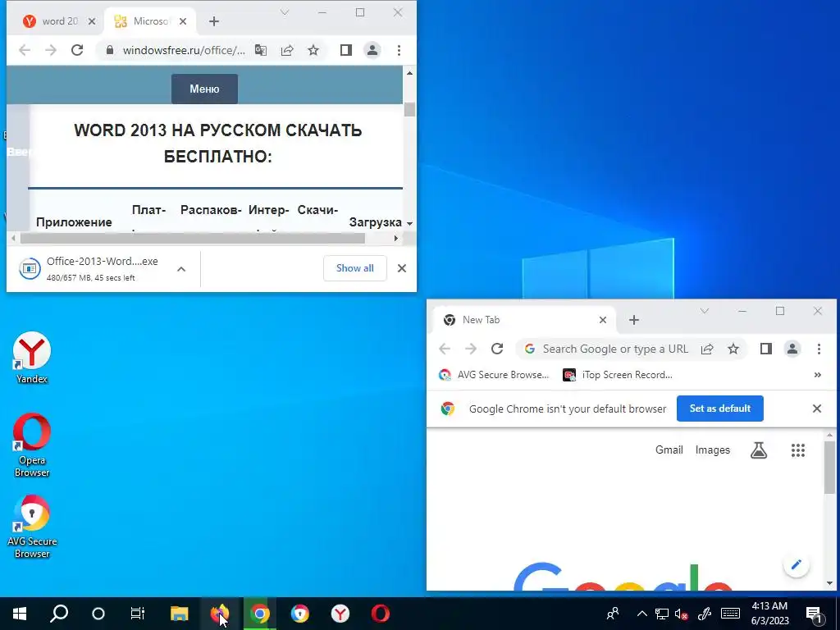The width and height of the screenshot is (840, 630).
Task: Click the translate page icon in address bar
Action: click(x=261, y=50)
